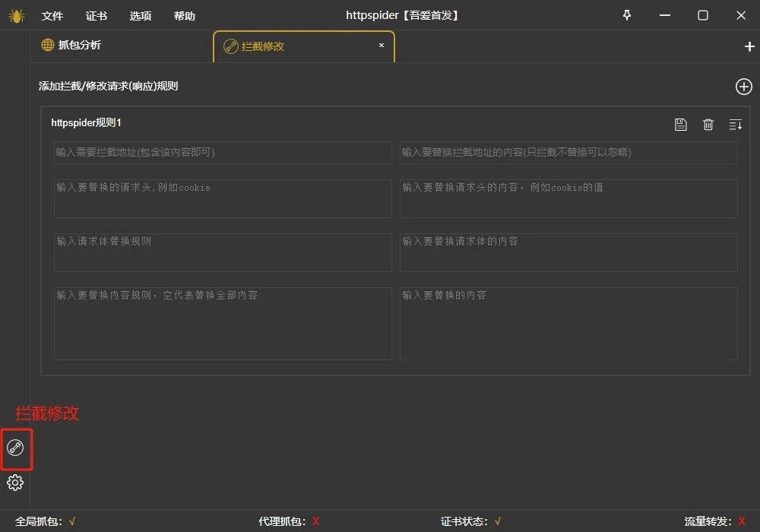Open the 证书 menu

[97, 16]
